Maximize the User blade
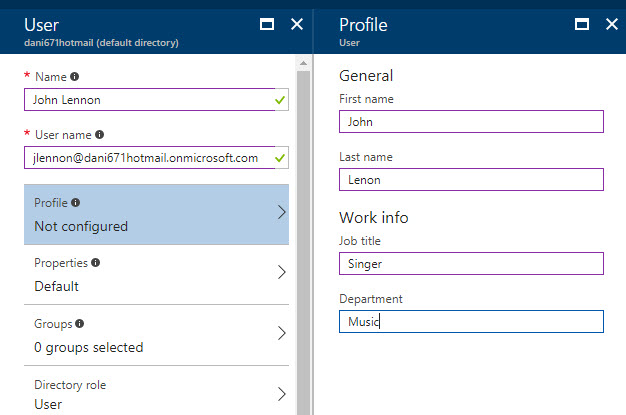Viewport: 626px width, 415px height. [266, 25]
